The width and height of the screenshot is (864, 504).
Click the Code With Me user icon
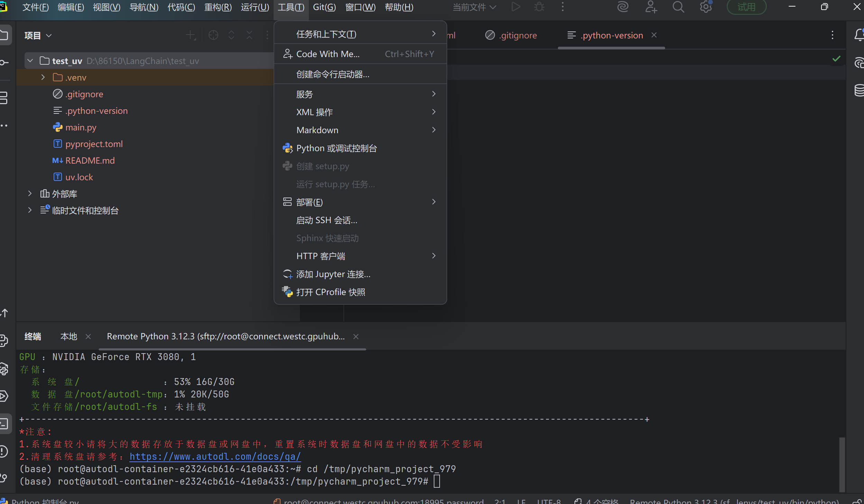[651, 7]
